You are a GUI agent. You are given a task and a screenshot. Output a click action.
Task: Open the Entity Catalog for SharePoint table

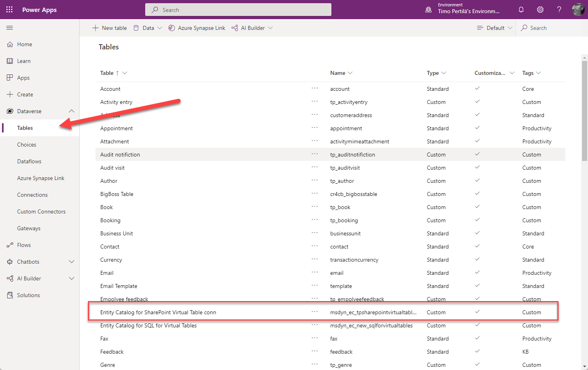tap(158, 312)
